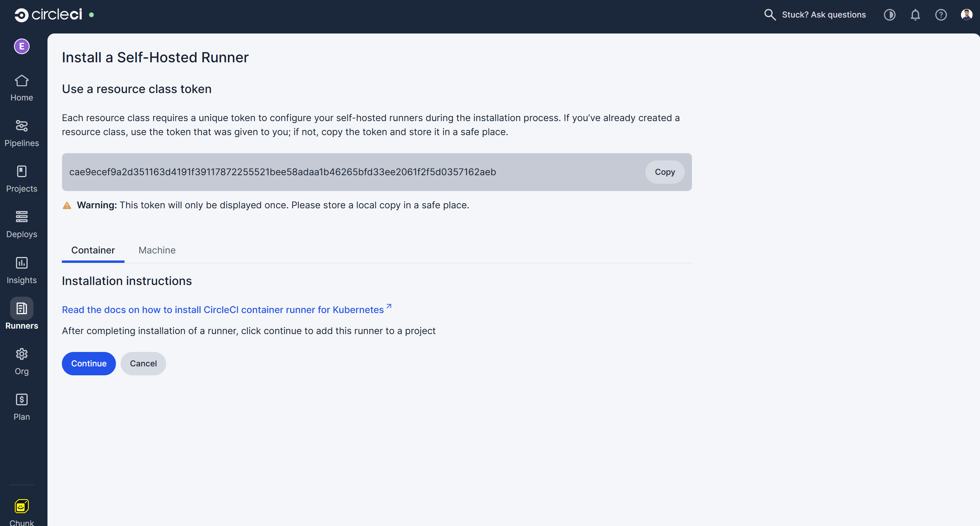Click the Continue button

pos(89,364)
